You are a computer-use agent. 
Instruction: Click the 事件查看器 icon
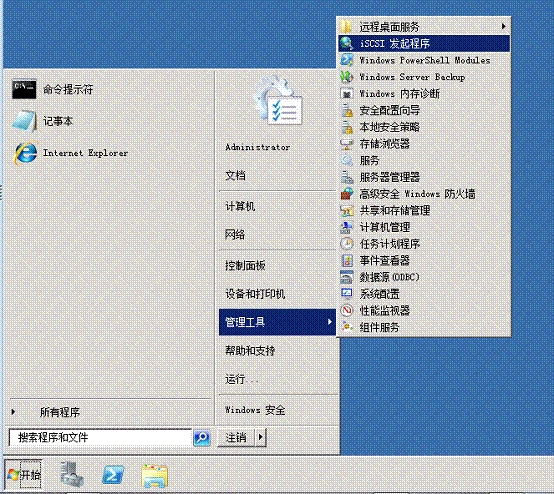point(347,261)
